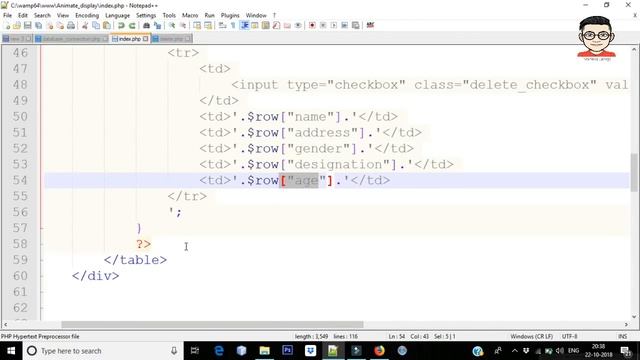Open the Window menu
This screenshot has height=360, width=640.
pos(256,15)
